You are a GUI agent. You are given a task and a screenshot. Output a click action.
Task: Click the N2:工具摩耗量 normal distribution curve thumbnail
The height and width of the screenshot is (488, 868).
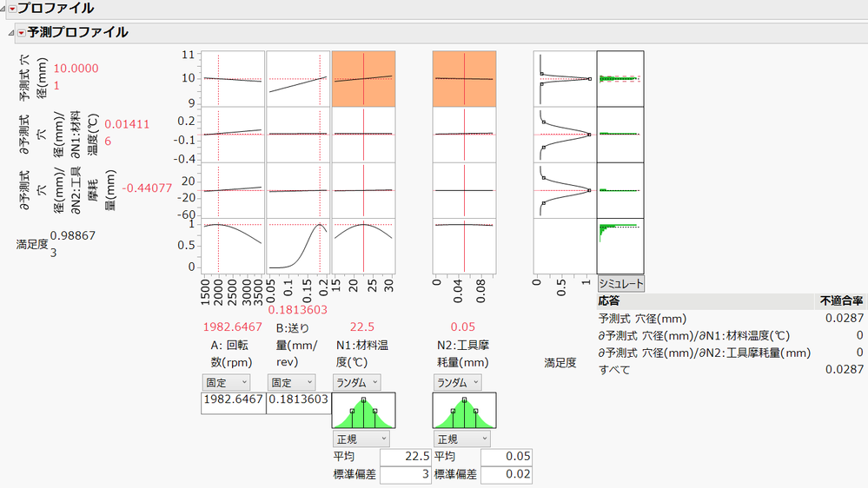point(465,411)
